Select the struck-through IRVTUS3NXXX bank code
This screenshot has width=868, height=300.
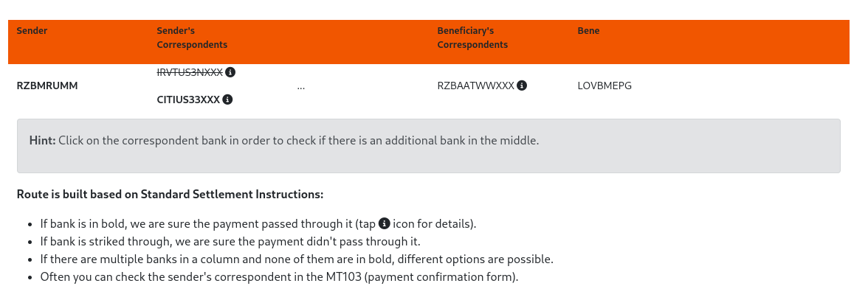[190, 72]
